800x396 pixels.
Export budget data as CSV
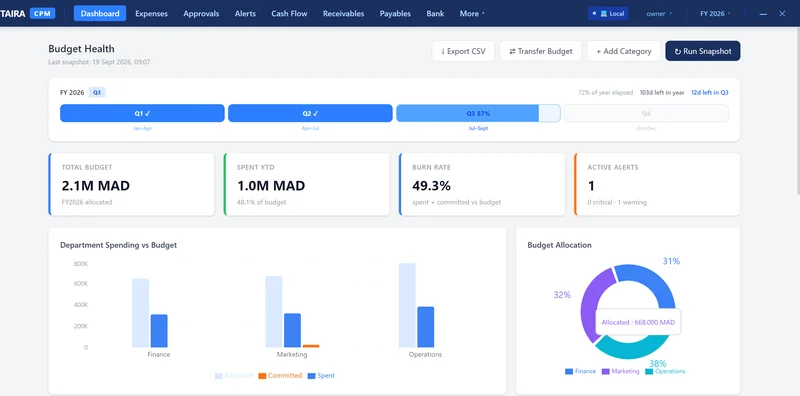pos(463,51)
